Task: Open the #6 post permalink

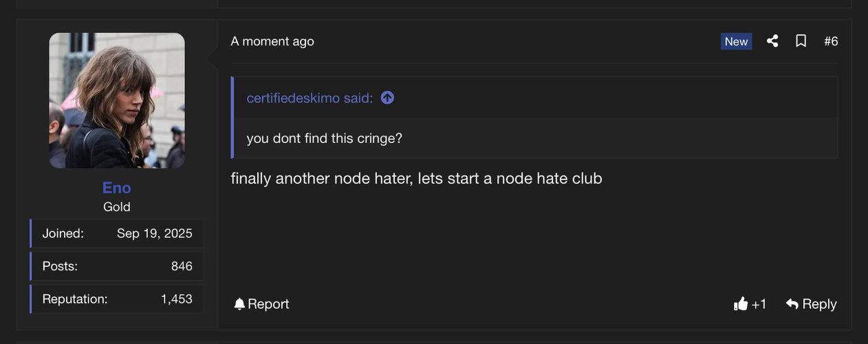Action: 831,41
